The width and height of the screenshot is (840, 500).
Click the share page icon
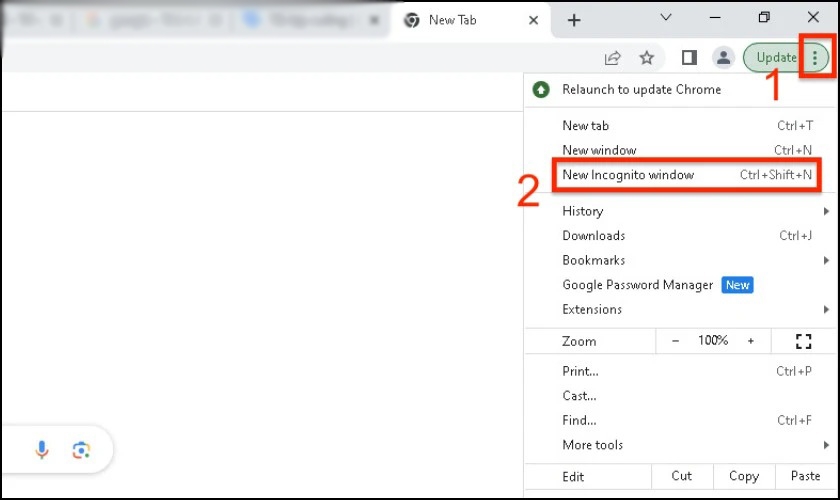[612, 57]
